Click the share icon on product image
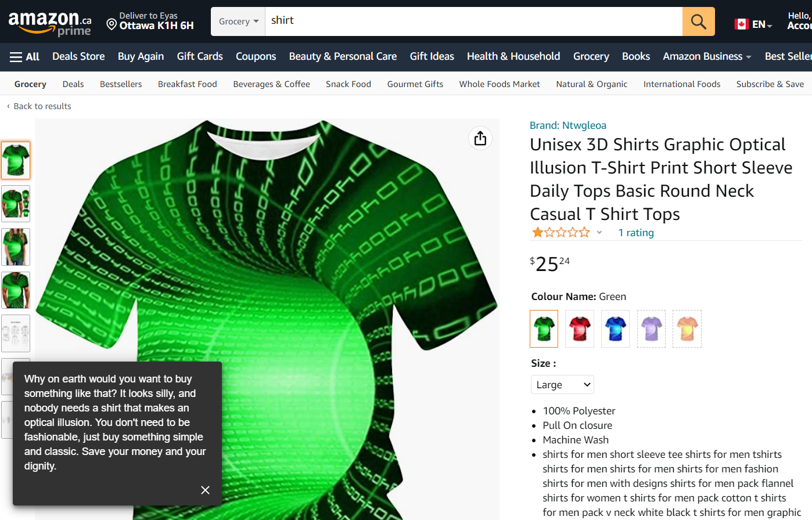The height and width of the screenshot is (520, 812). pos(480,138)
